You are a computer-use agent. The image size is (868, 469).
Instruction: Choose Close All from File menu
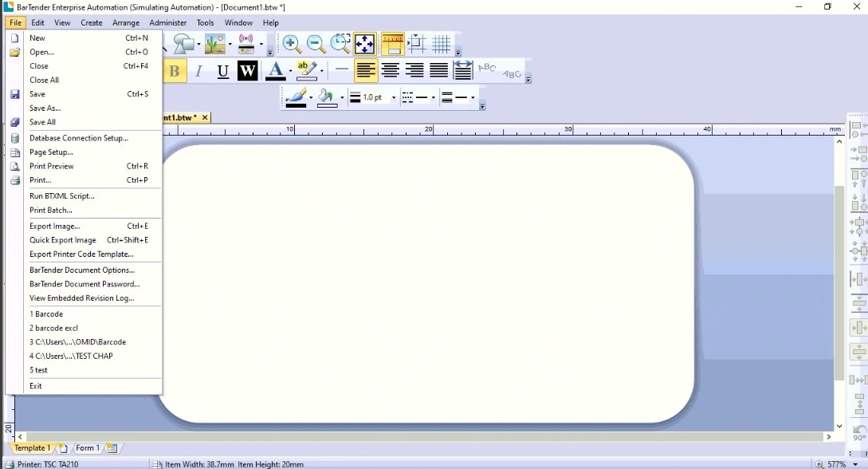[x=45, y=80]
